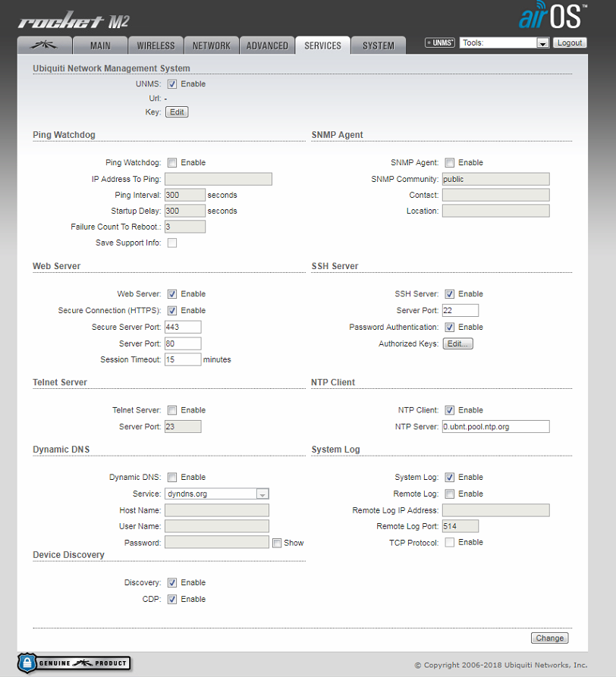Image resolution: width=616 pixels, height=677 pixels.
Task: Uncheck SSH Password Authentication
Action: click(450, 328)
